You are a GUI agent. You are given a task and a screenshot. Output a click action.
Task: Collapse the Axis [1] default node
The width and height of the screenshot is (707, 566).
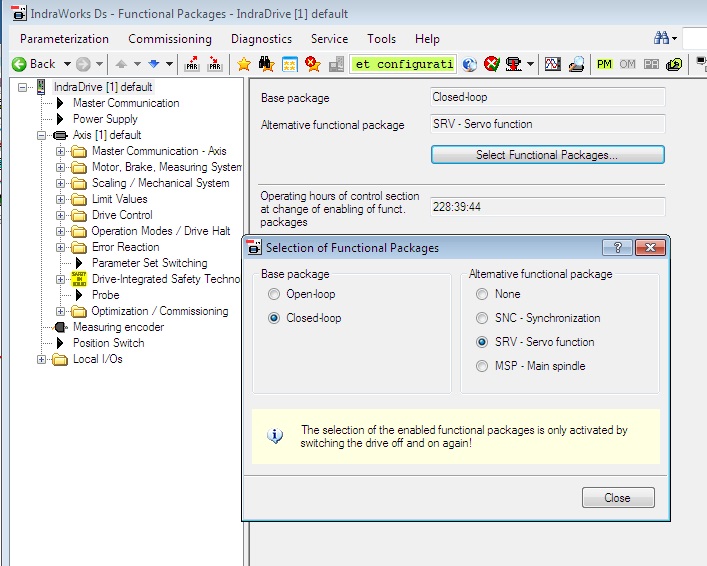coord(41,135)
